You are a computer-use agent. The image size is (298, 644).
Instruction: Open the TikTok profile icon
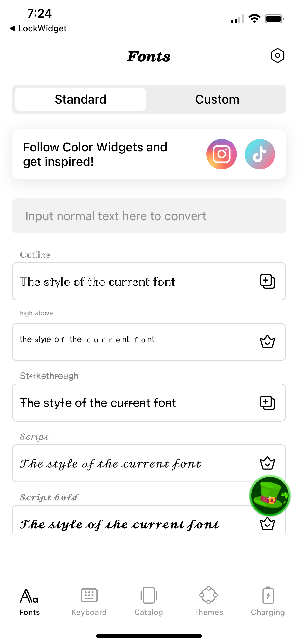click(260, 154)
